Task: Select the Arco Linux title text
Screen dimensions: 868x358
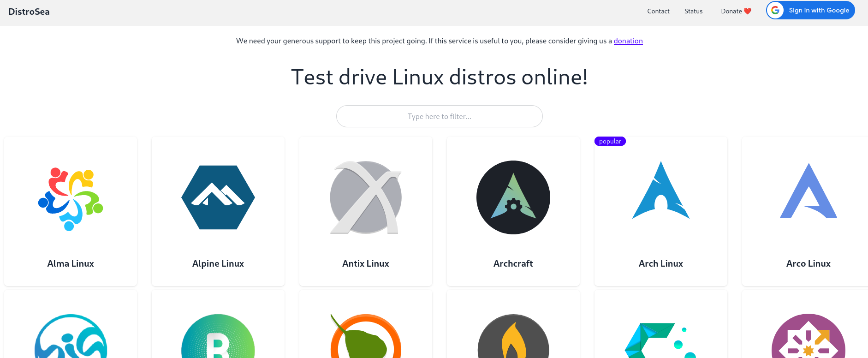Action: point(809,263)
